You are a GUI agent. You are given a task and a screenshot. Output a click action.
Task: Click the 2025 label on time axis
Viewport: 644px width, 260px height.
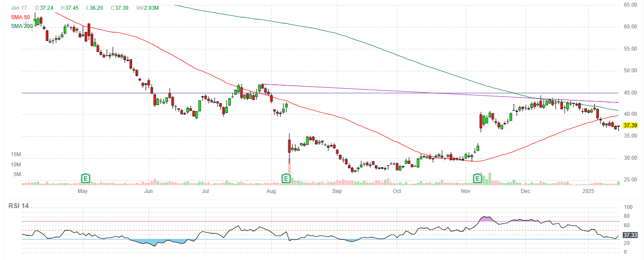[x=588, y=191]
